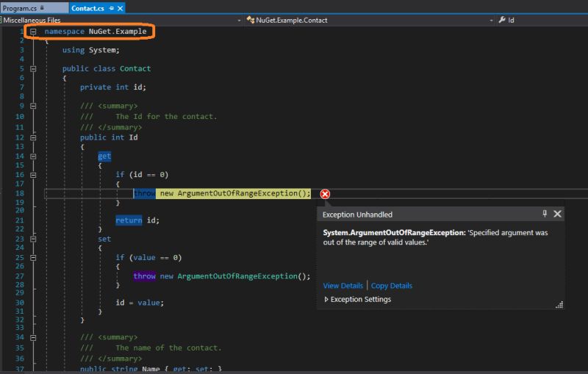Select the Contact.cs tab
This screenshot has height=374, width=588.
pyautogui.click(x=87, y=8)
